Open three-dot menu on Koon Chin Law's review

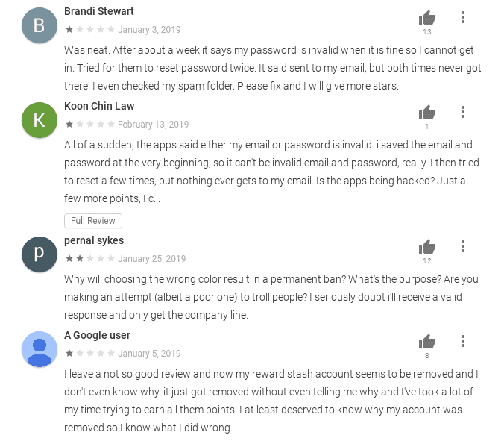tap(463, 112)
